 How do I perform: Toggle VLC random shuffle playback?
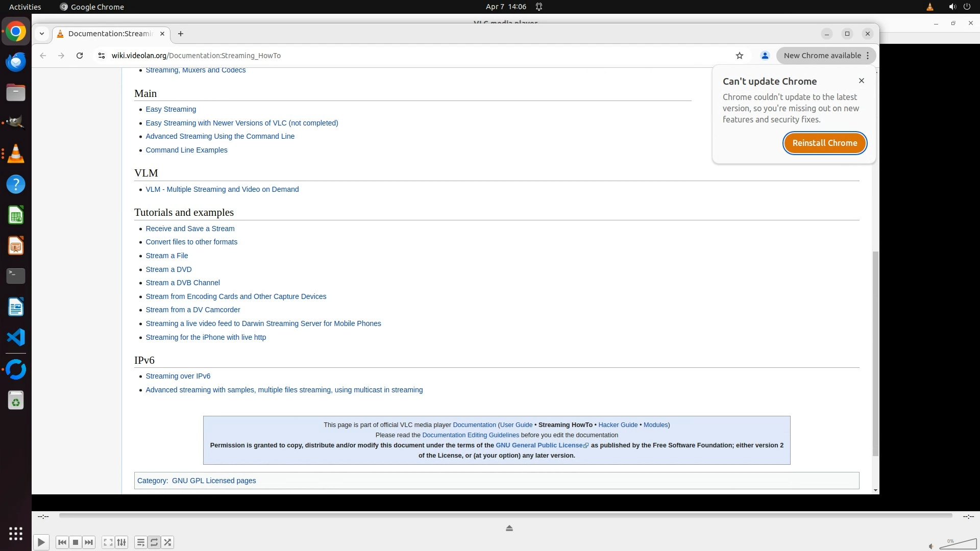[168, 542]
